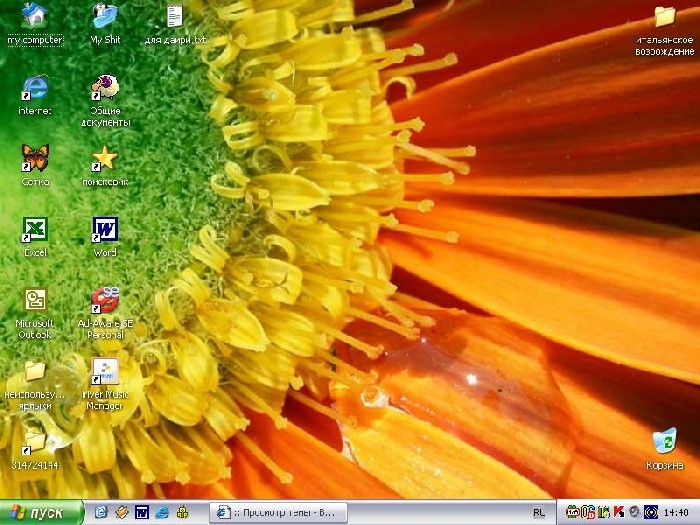700x525 pixels.
Task: Open the Корзина recycle bin
Action: tap(664, 441)
